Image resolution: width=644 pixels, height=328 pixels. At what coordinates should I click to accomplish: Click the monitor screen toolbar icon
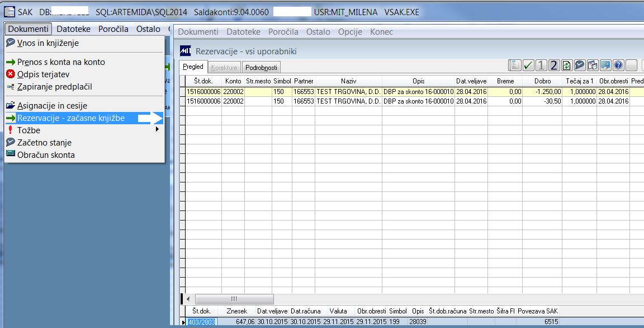point(605,65)
